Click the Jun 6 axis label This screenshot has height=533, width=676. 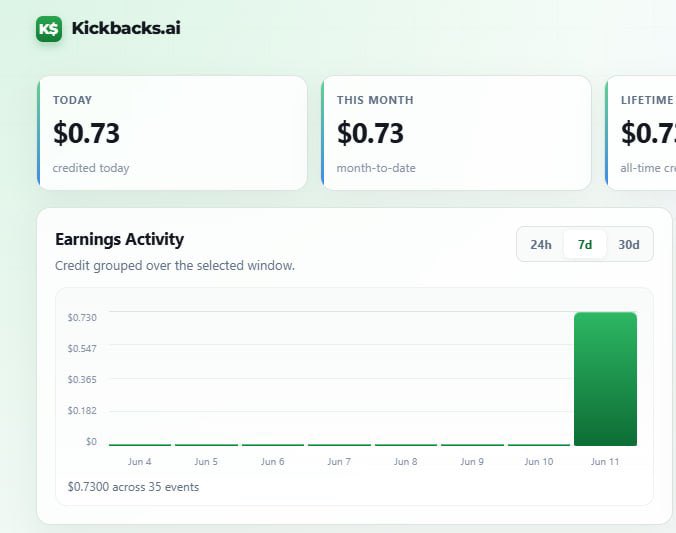(272, 461)
